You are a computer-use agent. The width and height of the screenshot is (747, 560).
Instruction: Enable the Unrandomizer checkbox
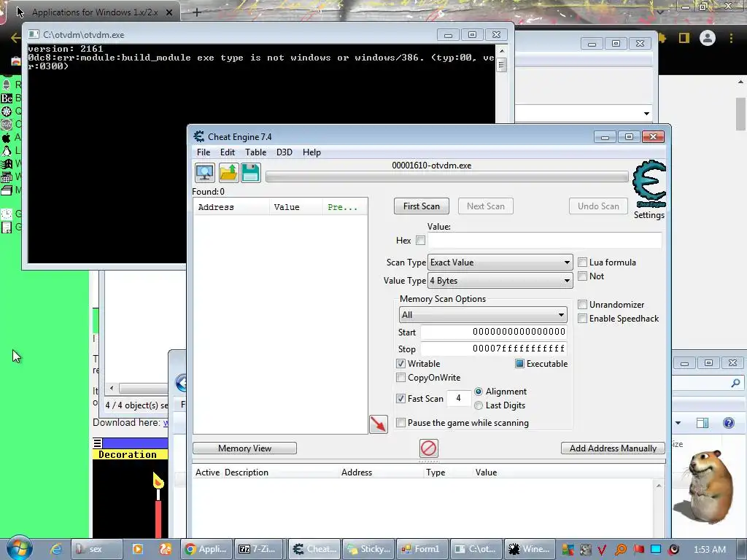tap(582, 304)
